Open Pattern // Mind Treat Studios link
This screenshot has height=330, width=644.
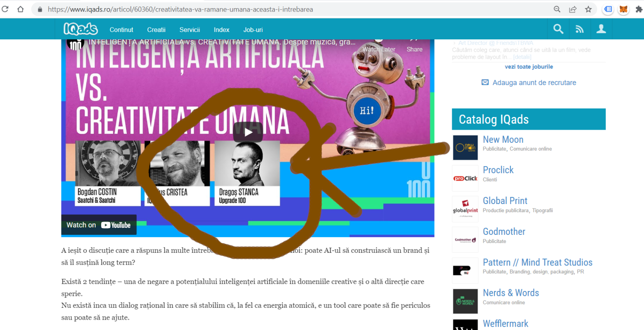pyautogui.click(x=538, y=262)
